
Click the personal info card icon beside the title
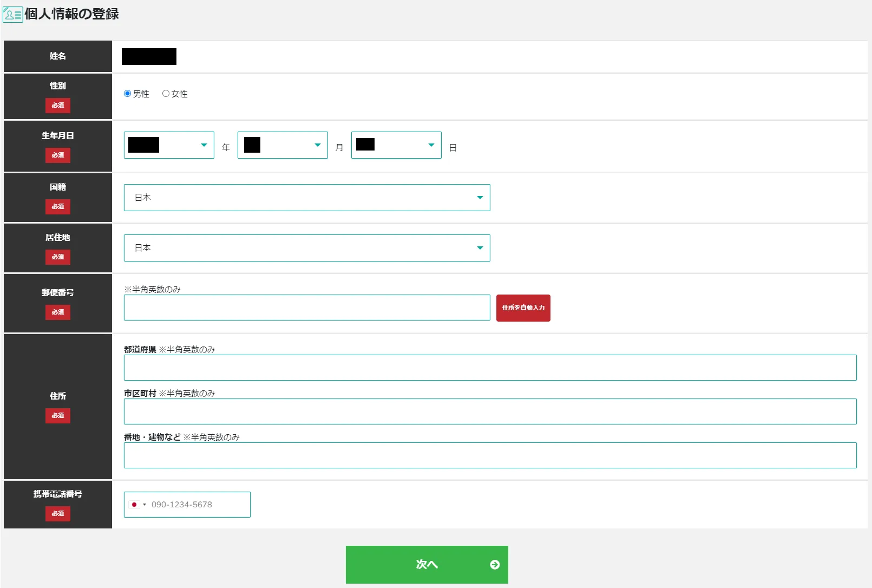point(12,15)
